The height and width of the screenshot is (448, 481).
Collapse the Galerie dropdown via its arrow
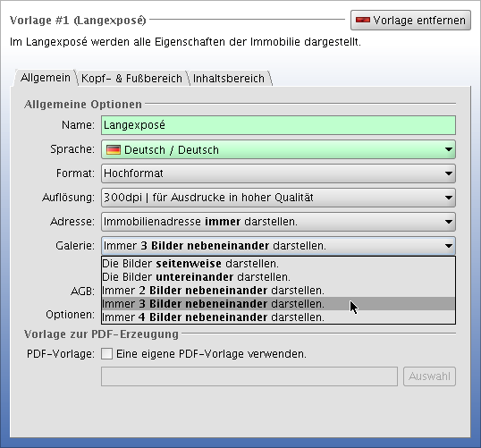pyautogui.click(x=449, y=246)
